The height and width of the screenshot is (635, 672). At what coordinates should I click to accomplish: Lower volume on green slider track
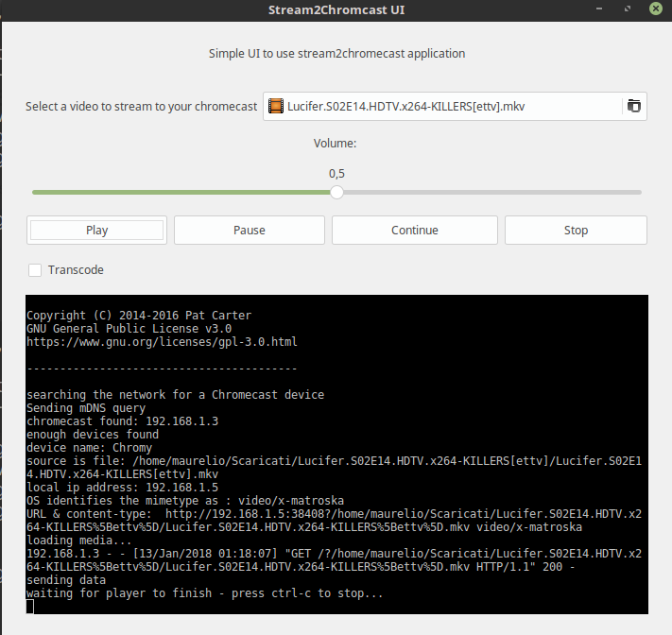pos(180,193)
